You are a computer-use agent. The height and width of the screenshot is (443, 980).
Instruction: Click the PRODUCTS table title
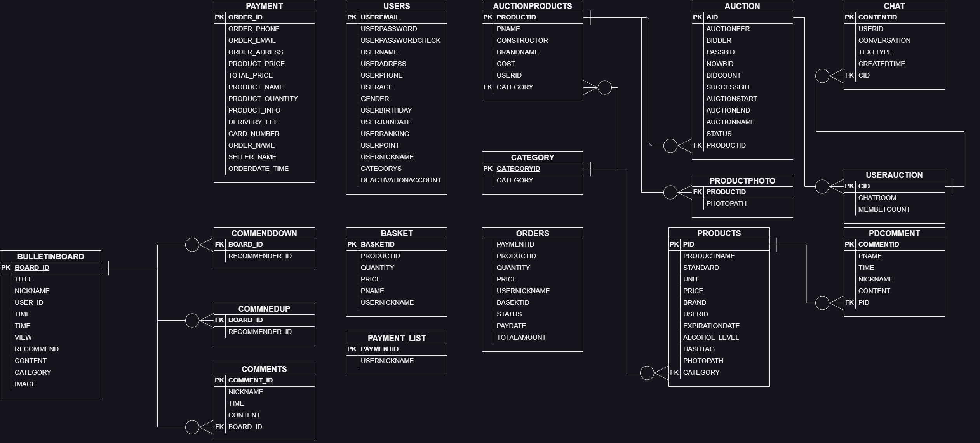(719, 233)
